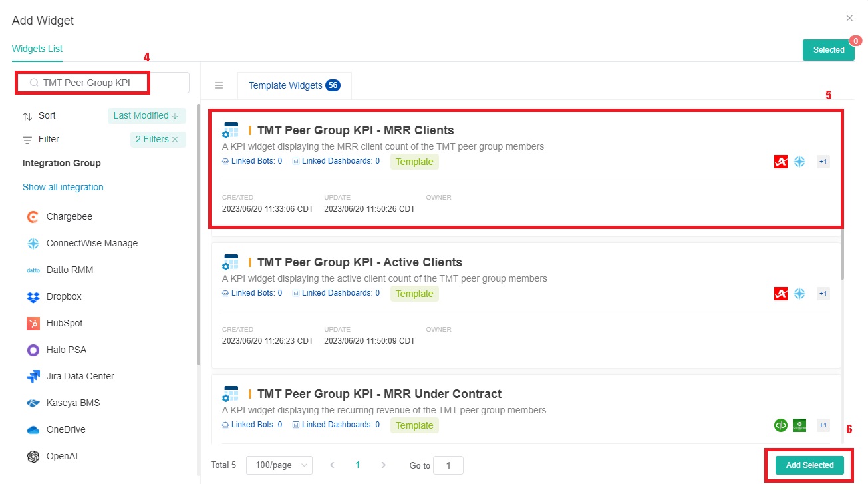Image resolution: width=868 pixels, height=484 pixels.
Task: Click the ConnectWise Manage integration icon
Action: 33,244
